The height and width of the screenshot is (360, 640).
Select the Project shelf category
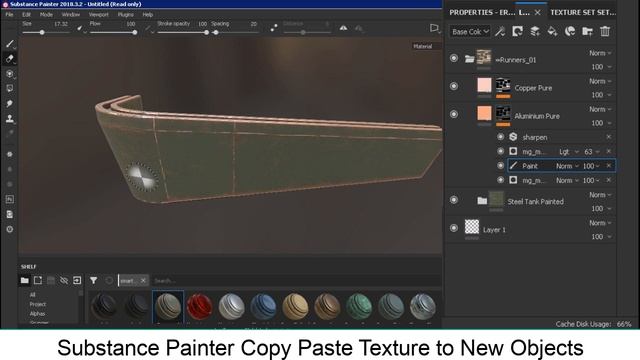point(38,304)
